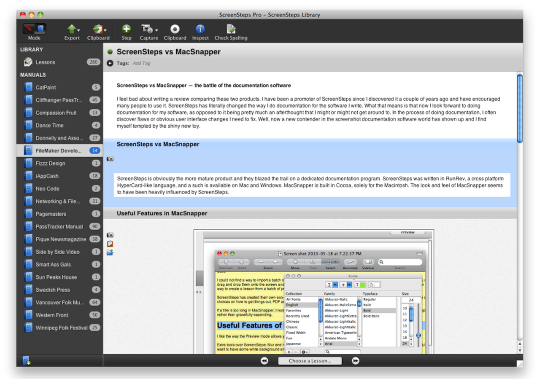Click the vertical scrollbar thumb of lesson
540x379 pixels.
520,108
